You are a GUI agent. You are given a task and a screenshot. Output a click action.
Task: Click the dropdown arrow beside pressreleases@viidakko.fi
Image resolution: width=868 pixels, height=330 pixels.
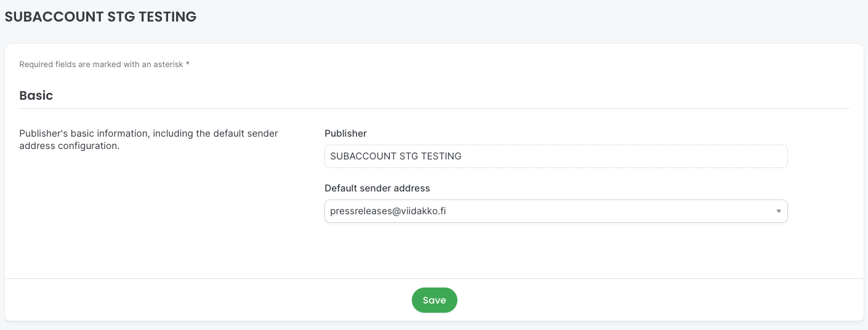tap(778, 211)
